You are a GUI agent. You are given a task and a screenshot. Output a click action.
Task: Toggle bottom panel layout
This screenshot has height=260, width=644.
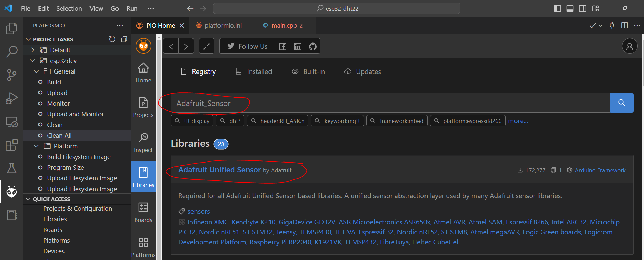pyautogui.click(x=570, y=8)
